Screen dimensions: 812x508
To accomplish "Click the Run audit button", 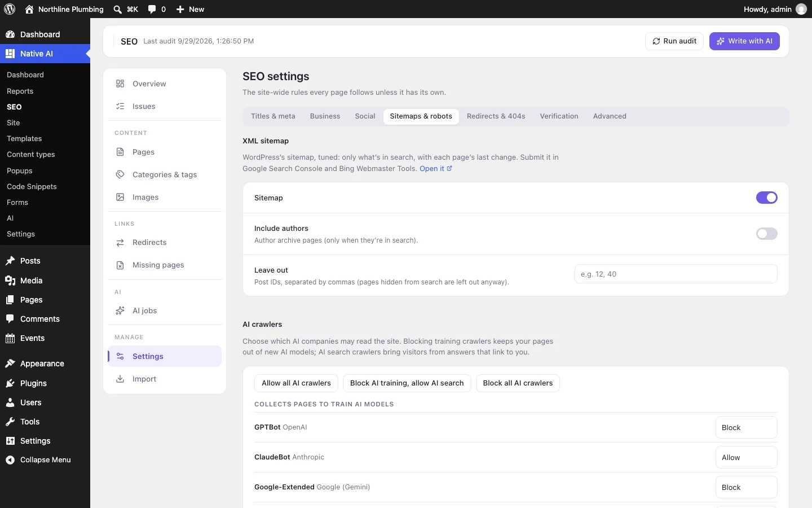I will click(x=674, y=41).
